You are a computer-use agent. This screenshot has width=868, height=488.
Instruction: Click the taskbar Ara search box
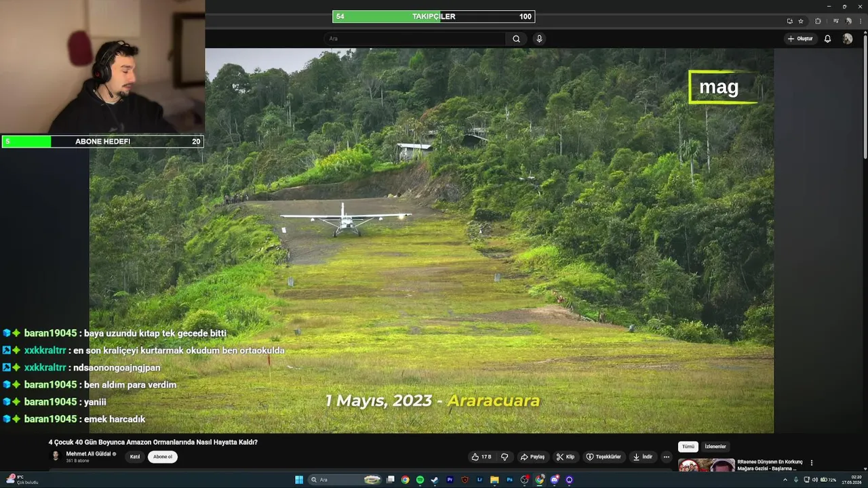(344, 480)
